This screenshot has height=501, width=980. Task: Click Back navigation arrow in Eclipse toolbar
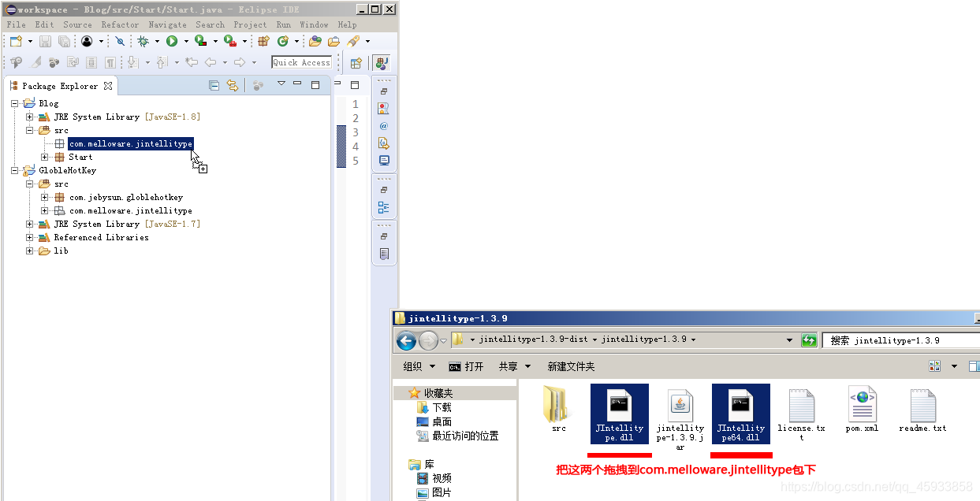[210, 62]
